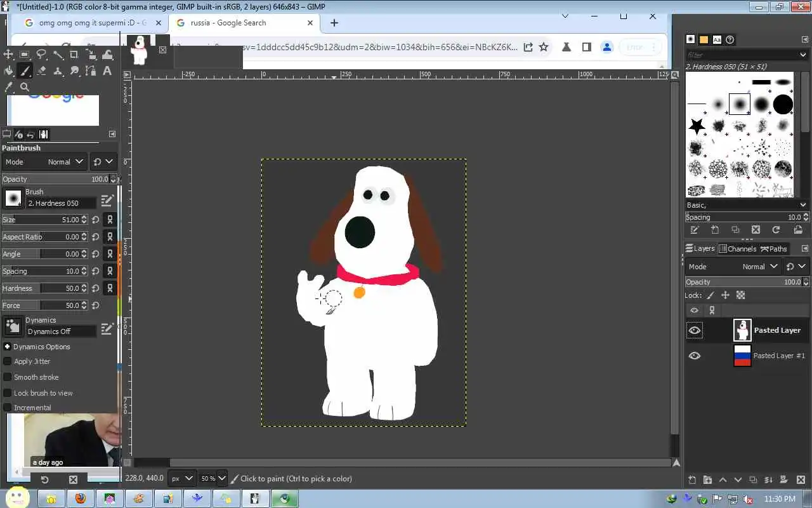
Task: Click the volume icon in system tray
Action: tap(748, 499)
